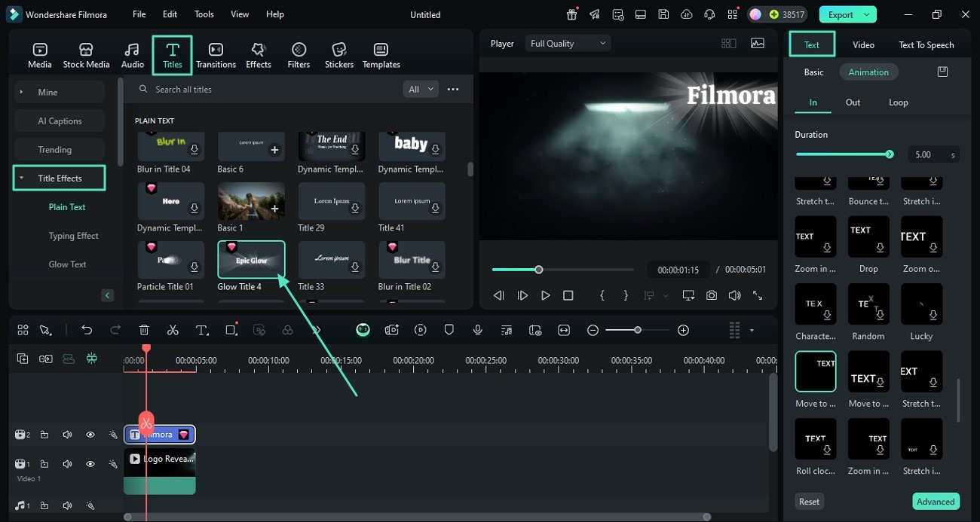The image size is (980, 522).
Task: Click the zoom out minus icon on timeline
Action: (x=593, y=330)
